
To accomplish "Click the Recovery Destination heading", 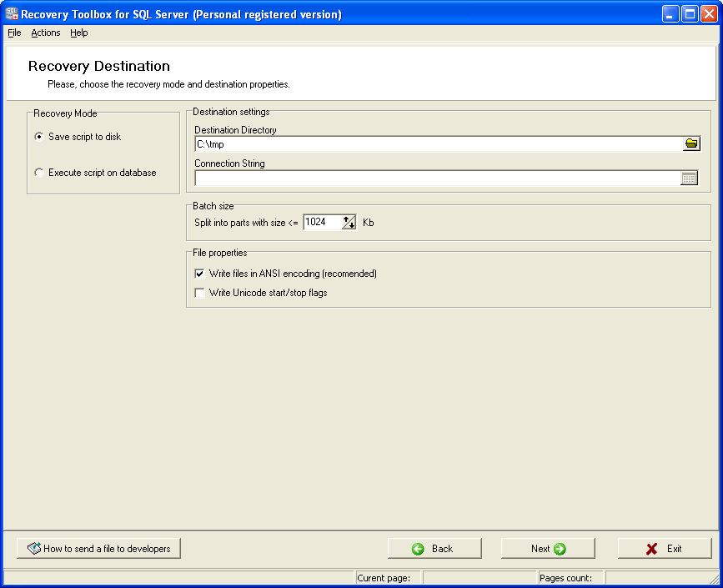I will point(99,66).
